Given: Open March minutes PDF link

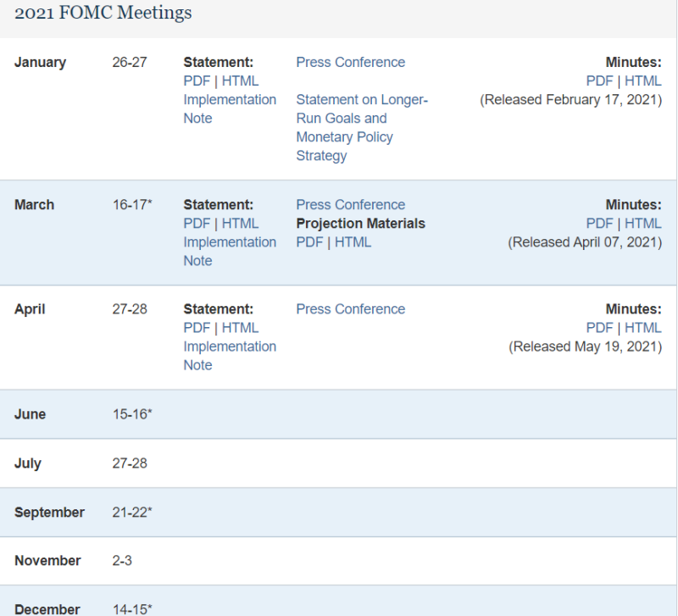Looking at the screenshot, I should coord(599,224).
